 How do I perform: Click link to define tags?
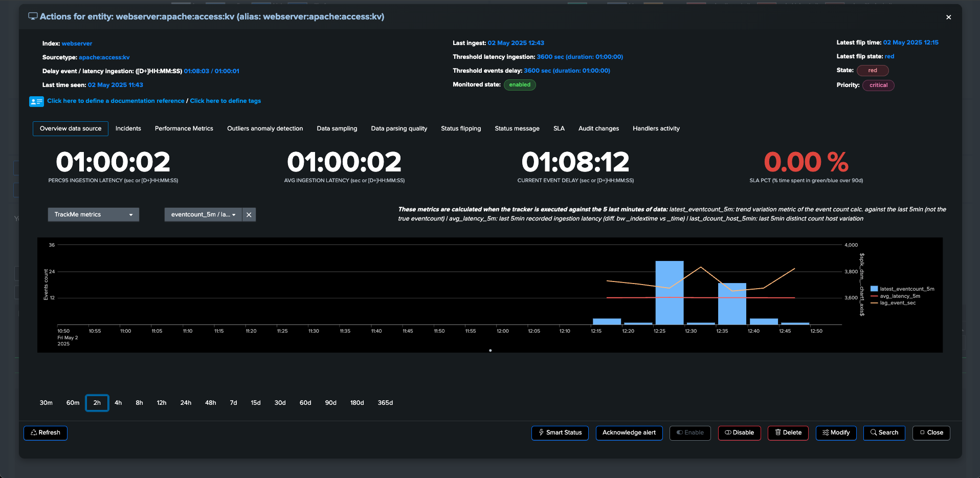pos(226,101)
